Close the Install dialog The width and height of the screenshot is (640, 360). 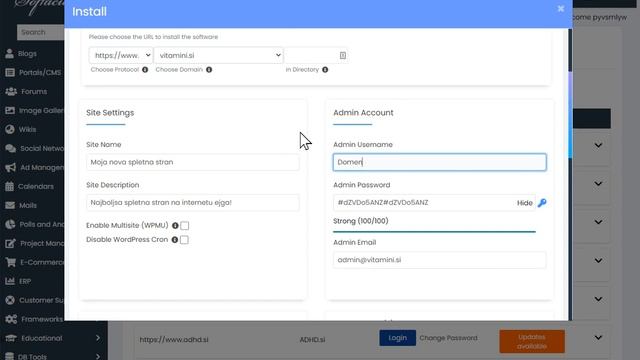click(x=561, y=9)
